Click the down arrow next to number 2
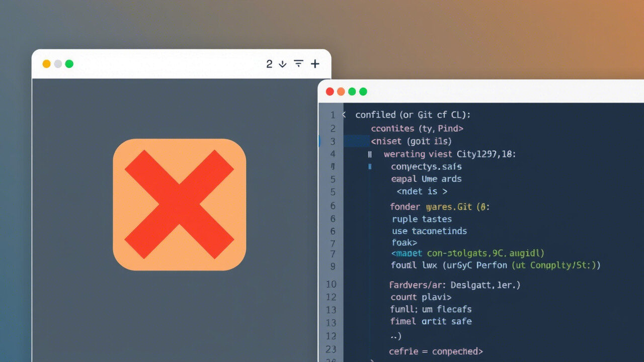 tap(282, 64)
